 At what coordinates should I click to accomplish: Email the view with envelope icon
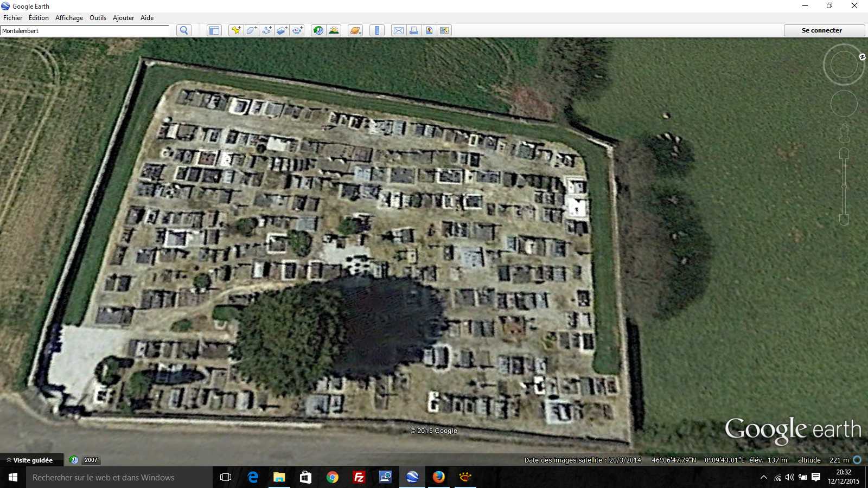coord(399,30)
